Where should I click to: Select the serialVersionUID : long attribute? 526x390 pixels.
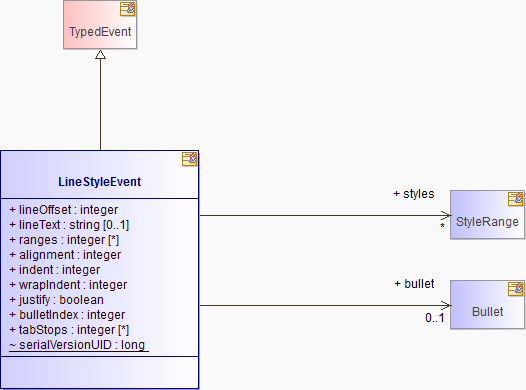pos(78,345)
